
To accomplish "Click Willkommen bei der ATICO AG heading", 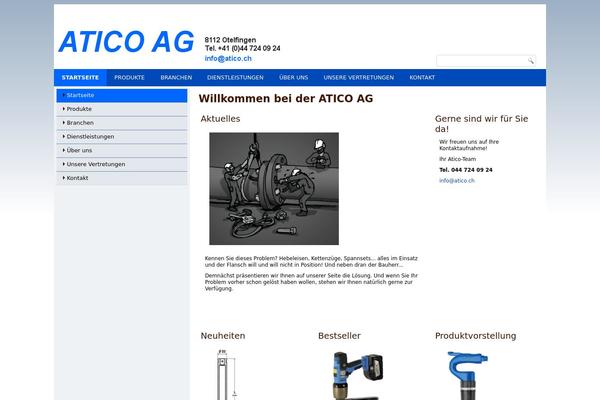I will [x=286, y=98].
